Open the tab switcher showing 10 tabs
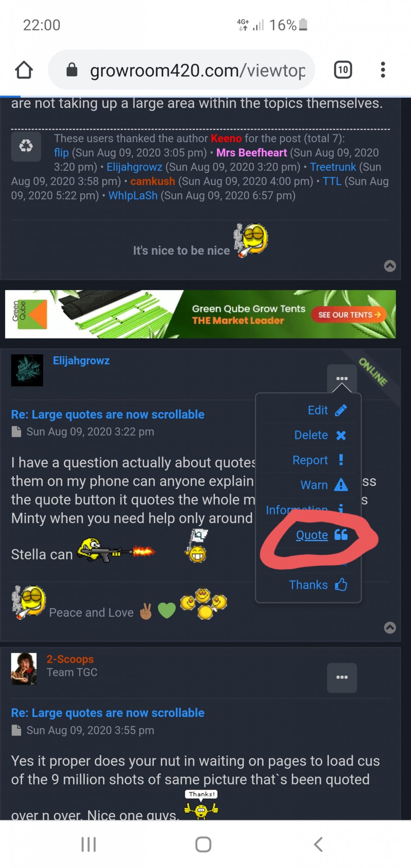This screenshot has height=868, width=411. 343,70
